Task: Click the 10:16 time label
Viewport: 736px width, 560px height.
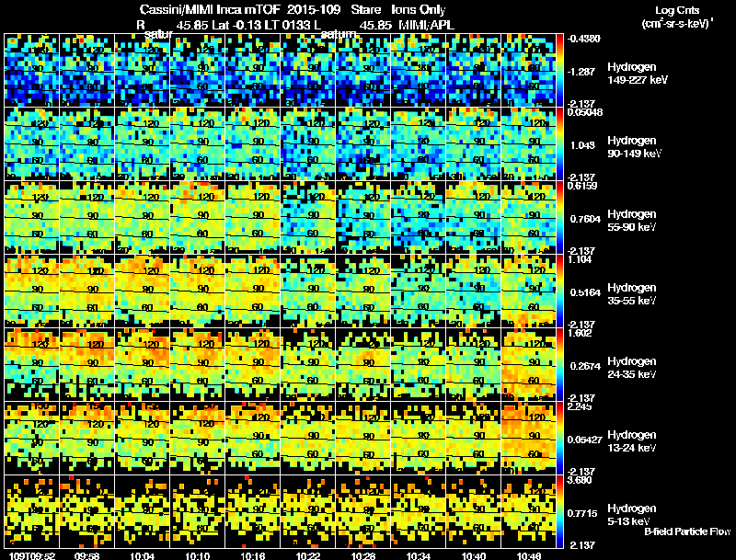Action: coord(253,555)
